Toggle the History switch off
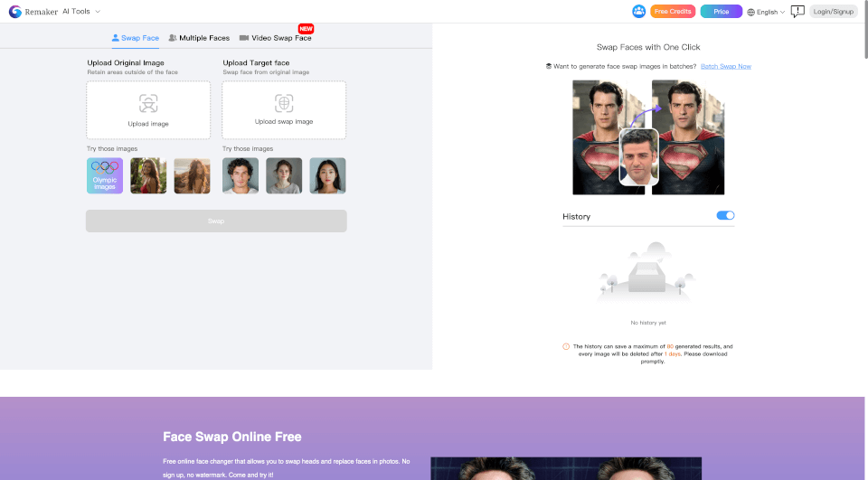Viewport: 868px width, 480px height. (x=725, y=216)
